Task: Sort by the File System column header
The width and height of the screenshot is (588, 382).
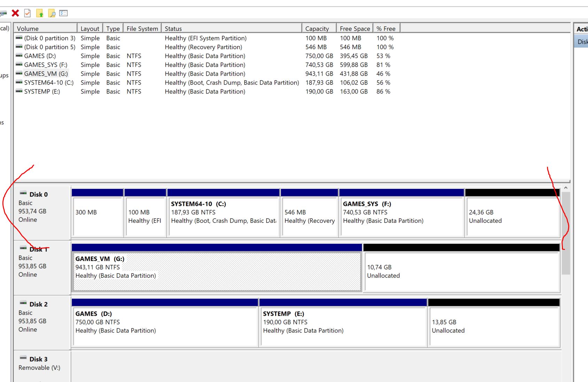Action: pos(142,29)
